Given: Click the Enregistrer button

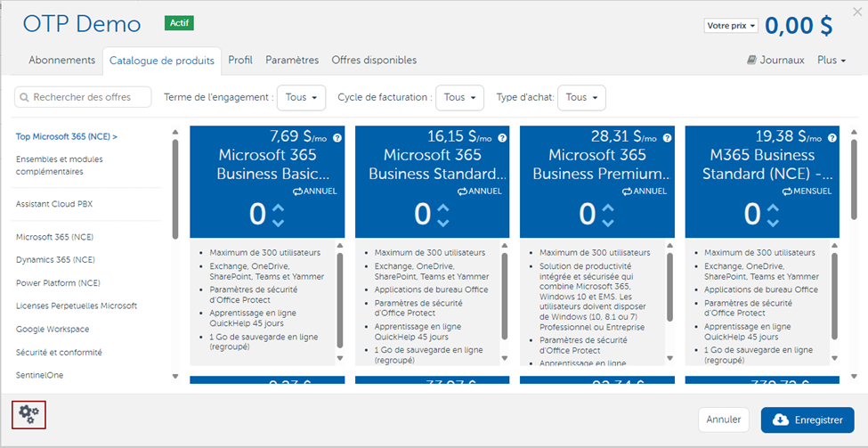Looking at the screenshot, I should (x=807, y=419).
